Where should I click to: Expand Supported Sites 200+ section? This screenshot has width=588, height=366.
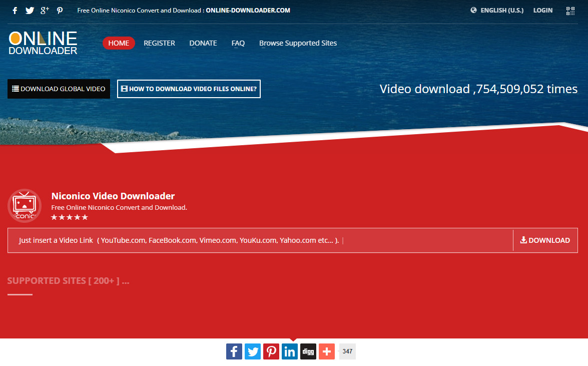(x=68, y=281)
